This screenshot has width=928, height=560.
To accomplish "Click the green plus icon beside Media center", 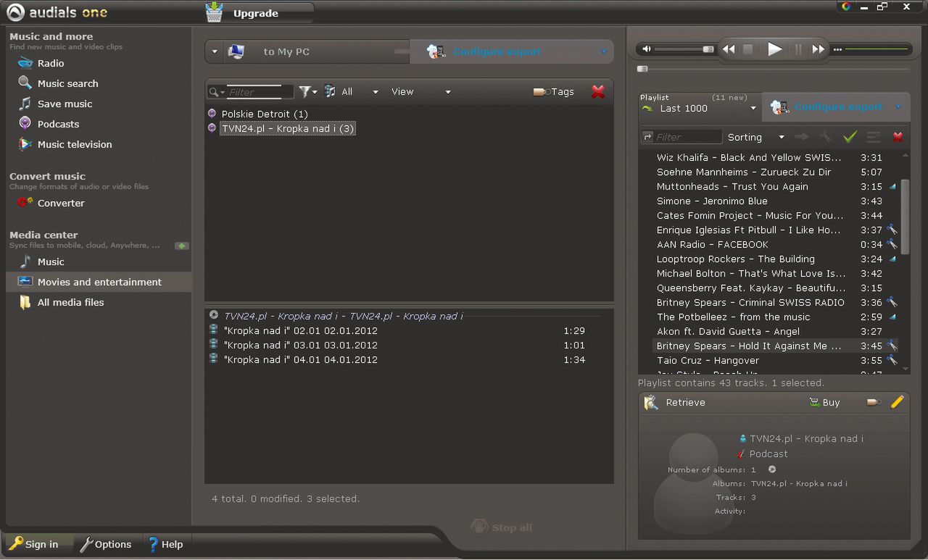I will pos(182,246).
